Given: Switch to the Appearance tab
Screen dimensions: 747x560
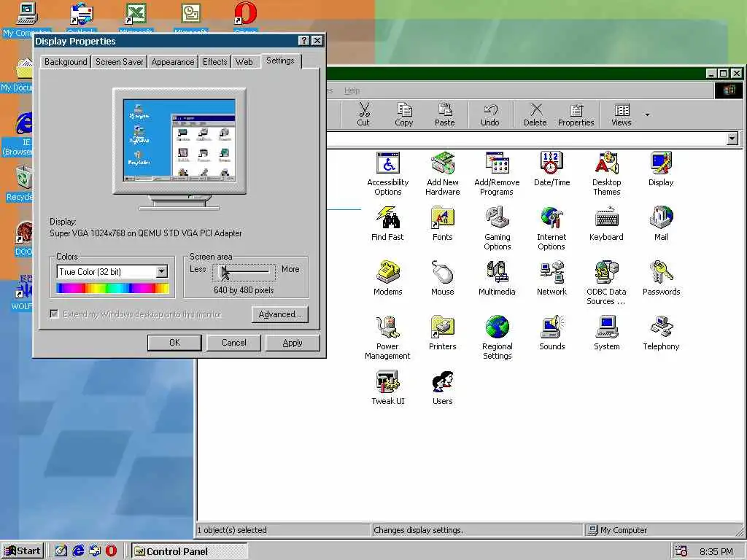Looking at the screenshot, I should tap(172, 62).
